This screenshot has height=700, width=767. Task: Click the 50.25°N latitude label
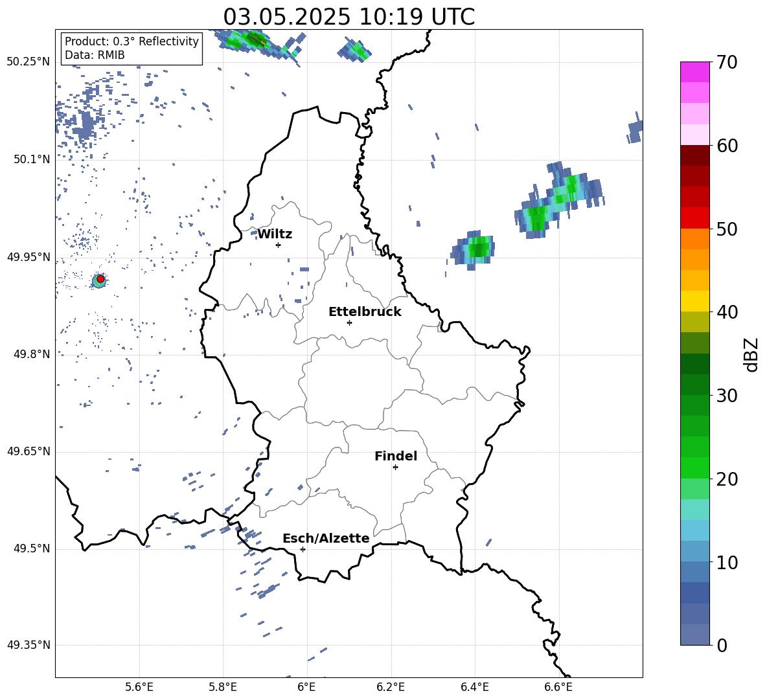click(29, 62)
